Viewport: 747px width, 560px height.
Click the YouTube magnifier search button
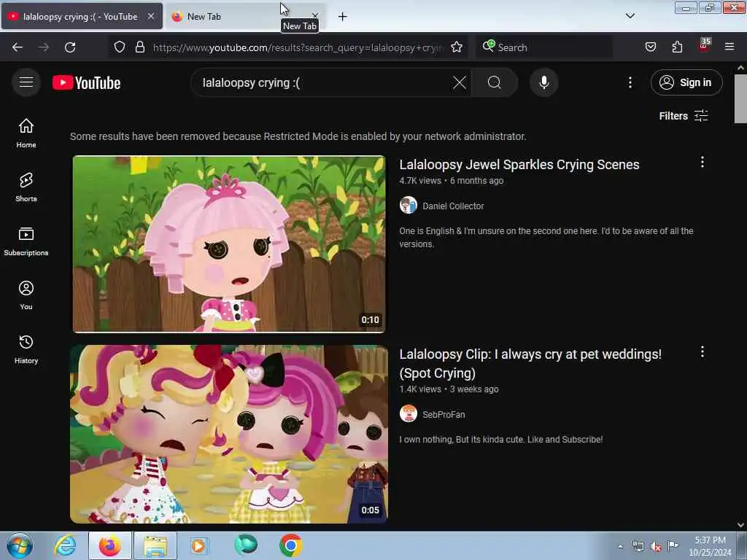[x=495, y=82]
